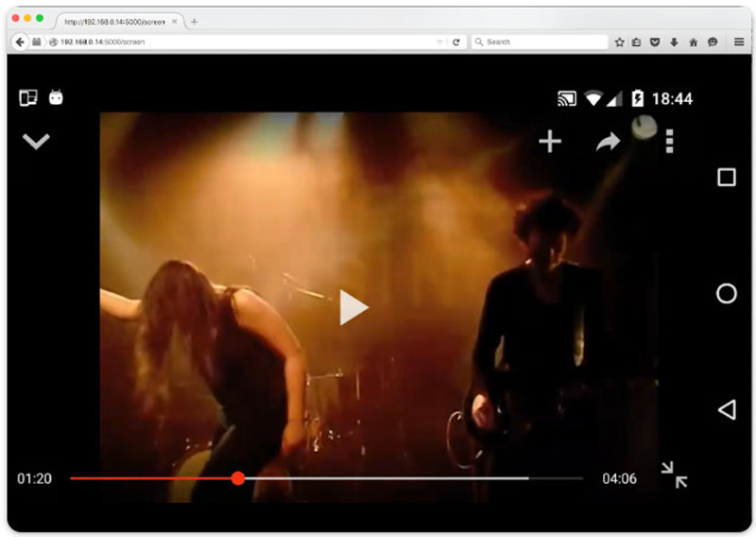
Task: Tap the Wi-Fi status icon
Action: tap(593, 98)
